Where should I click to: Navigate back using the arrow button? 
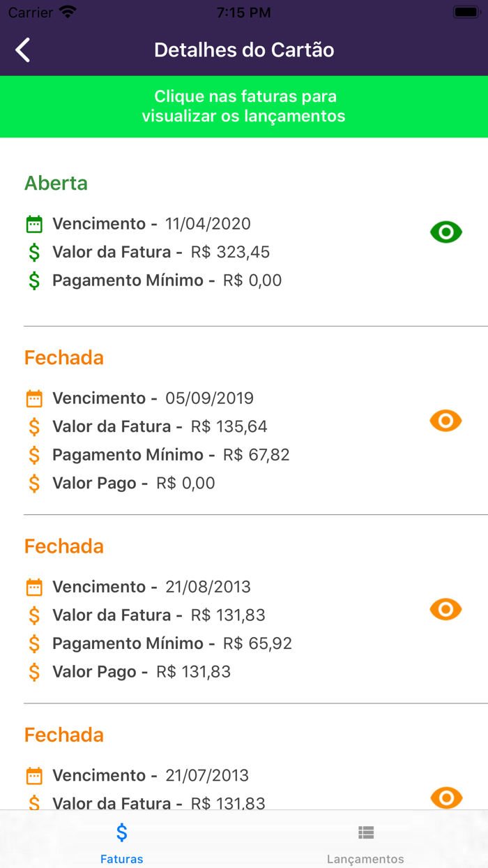click(x=22, y=50)
